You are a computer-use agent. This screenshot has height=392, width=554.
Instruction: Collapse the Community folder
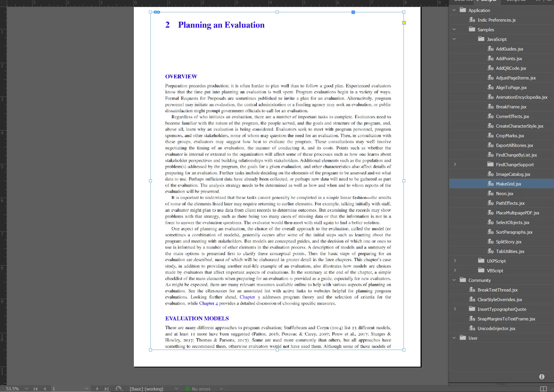pyautogui.click(x=454, y=280)
